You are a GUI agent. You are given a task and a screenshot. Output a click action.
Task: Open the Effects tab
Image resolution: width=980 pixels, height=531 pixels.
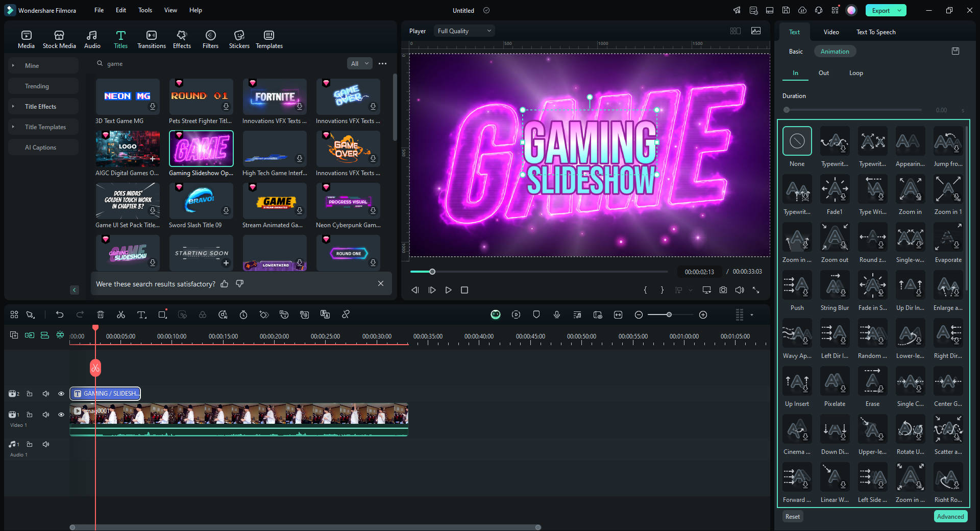tap(182, 39)
